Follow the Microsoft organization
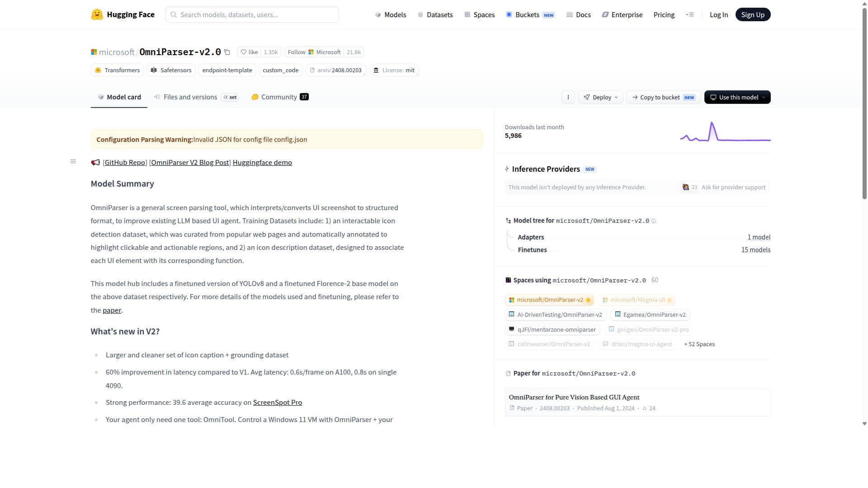868x488 pixels. (314, 52)
